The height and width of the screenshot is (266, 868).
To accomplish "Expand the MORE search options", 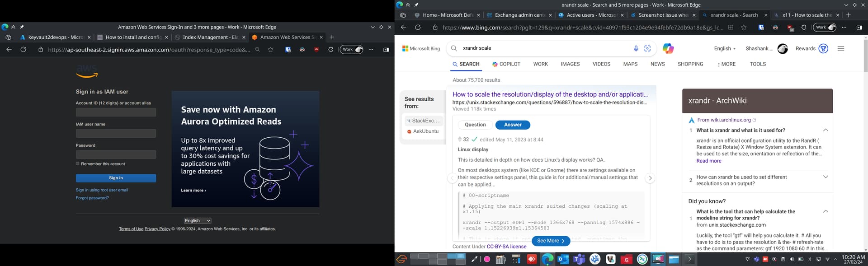I will point(726,64).
